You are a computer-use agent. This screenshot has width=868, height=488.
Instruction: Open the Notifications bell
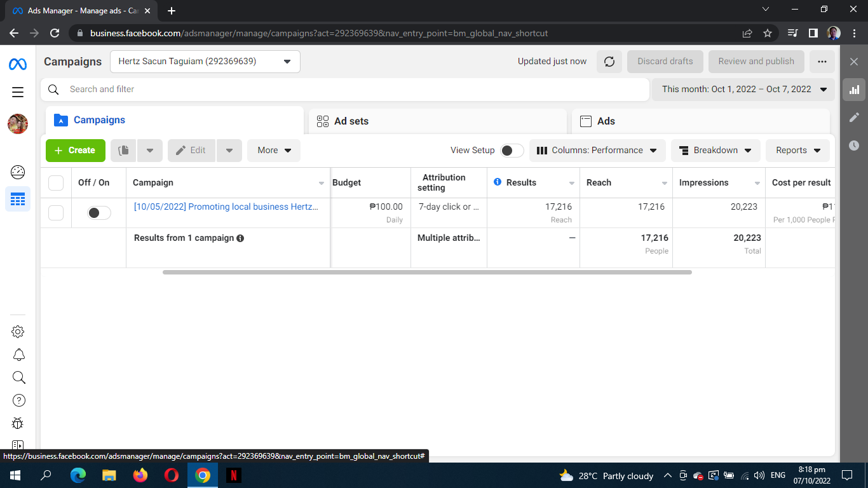(x=18, y=355)
